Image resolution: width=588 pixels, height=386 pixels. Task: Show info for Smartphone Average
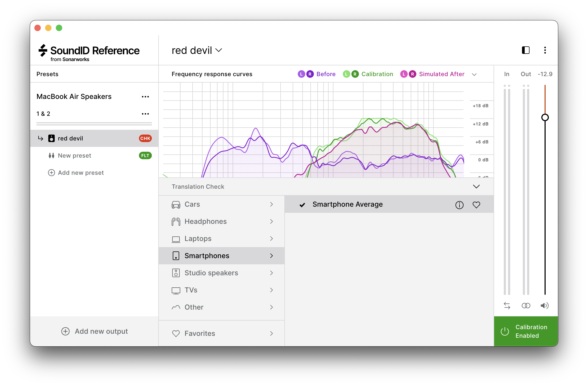pos(459,205)
